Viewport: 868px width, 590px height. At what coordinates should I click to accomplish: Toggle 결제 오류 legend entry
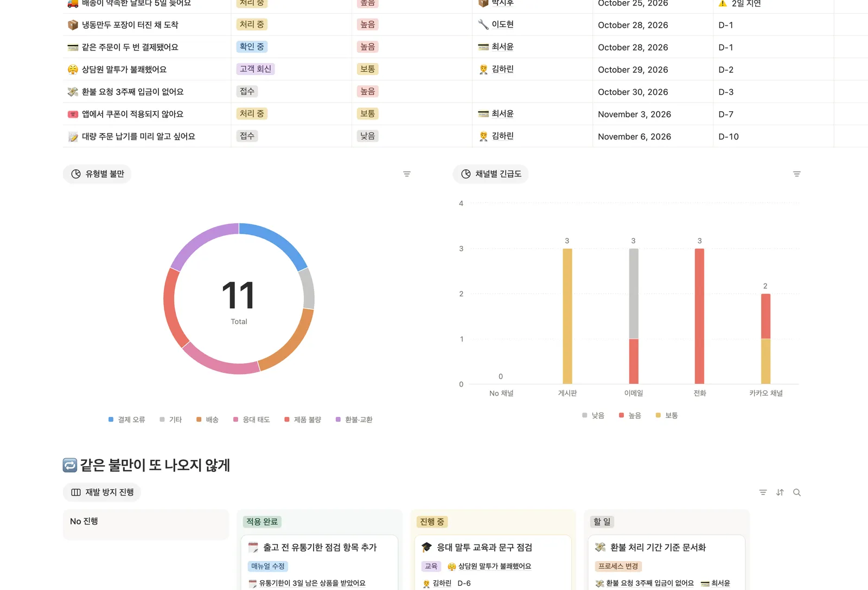click(x=127, y=420)
